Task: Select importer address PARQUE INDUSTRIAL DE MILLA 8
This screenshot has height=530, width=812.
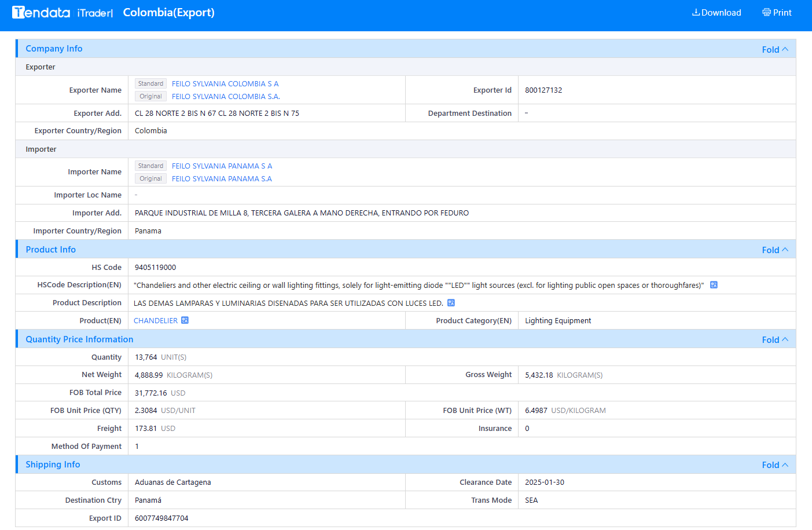Action: tap(302, 213)
